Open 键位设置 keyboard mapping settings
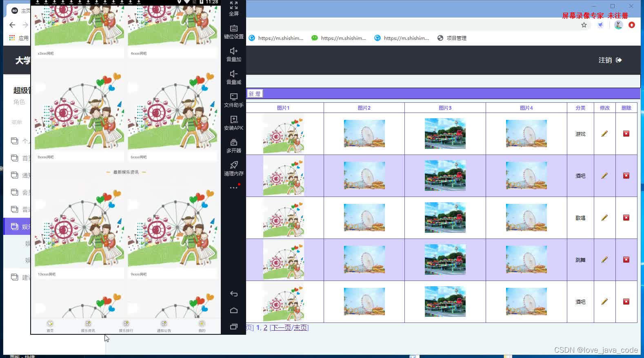Image resolution: width=644 pixels, height=358 pixels. point(233,31)
